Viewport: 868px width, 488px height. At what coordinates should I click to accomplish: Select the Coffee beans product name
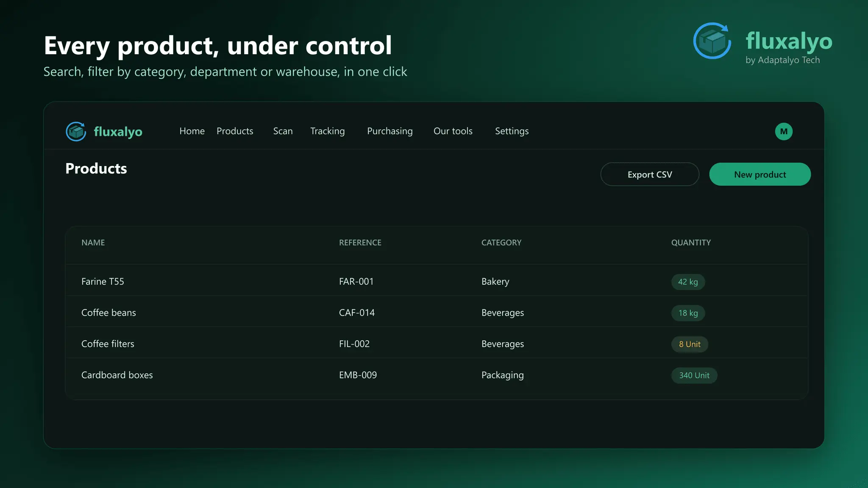(x=108, y=313)
